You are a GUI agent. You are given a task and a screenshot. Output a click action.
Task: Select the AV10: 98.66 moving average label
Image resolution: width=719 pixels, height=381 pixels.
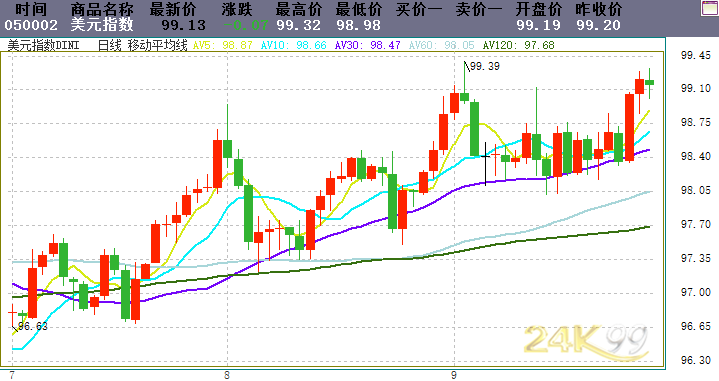(293, 45)
